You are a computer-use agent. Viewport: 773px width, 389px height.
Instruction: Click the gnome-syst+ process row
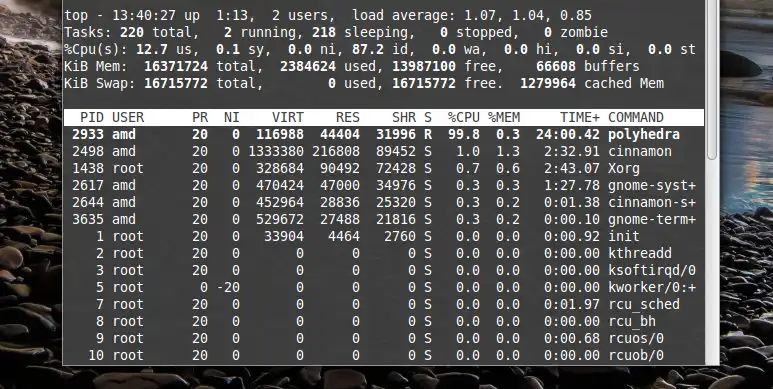(x=384, y=185)
